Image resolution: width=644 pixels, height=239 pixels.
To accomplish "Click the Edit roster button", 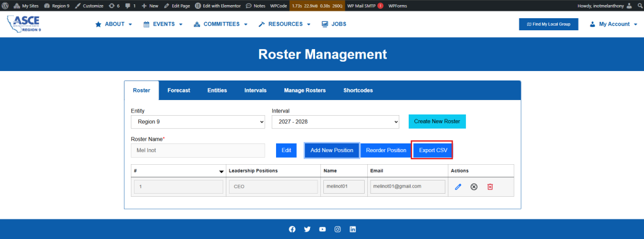I will coord(286,150).
